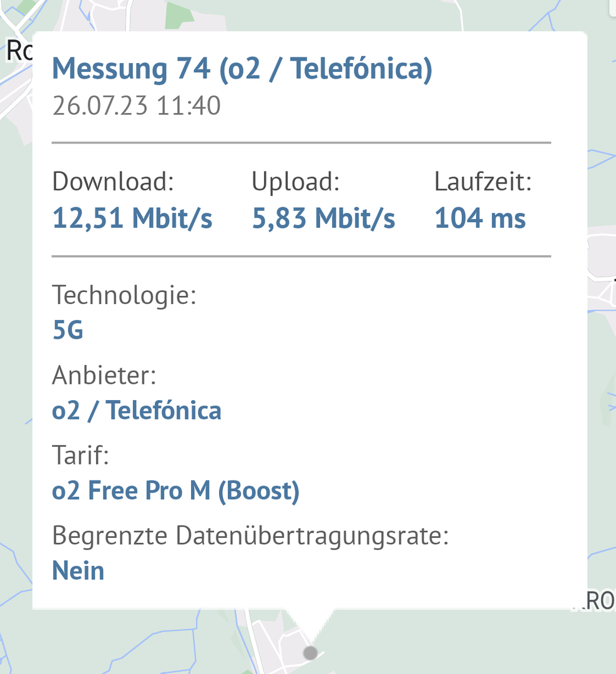Click the Laufzeit label
The width and height of the screenshot is (616, 674).
point(482,182)
